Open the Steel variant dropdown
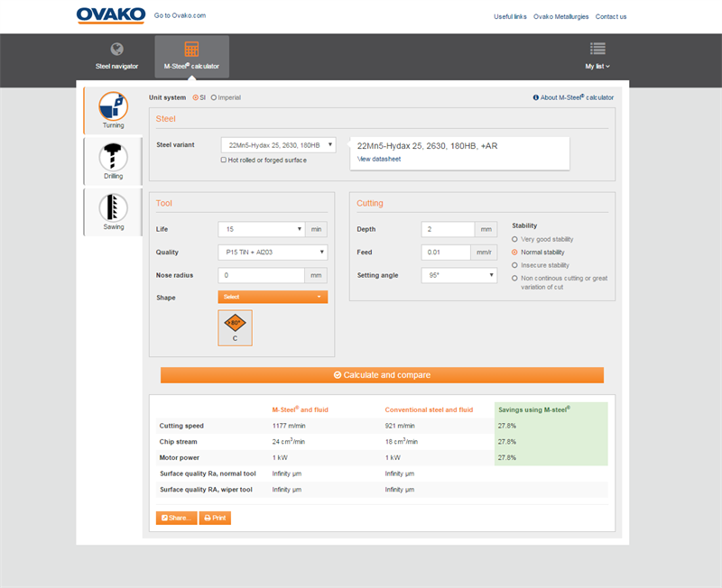This screenshot has height=588, width=722. tap(278, 144)
